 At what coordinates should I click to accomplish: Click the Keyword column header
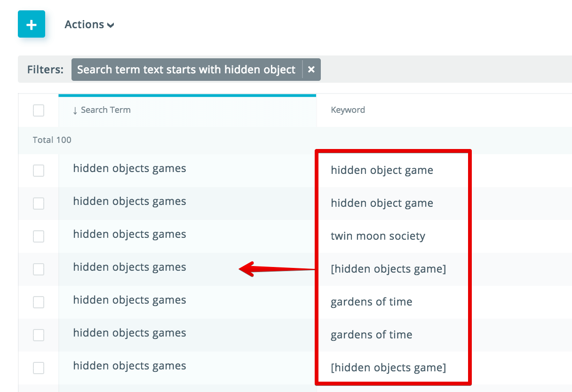click(x=348, y=110)
